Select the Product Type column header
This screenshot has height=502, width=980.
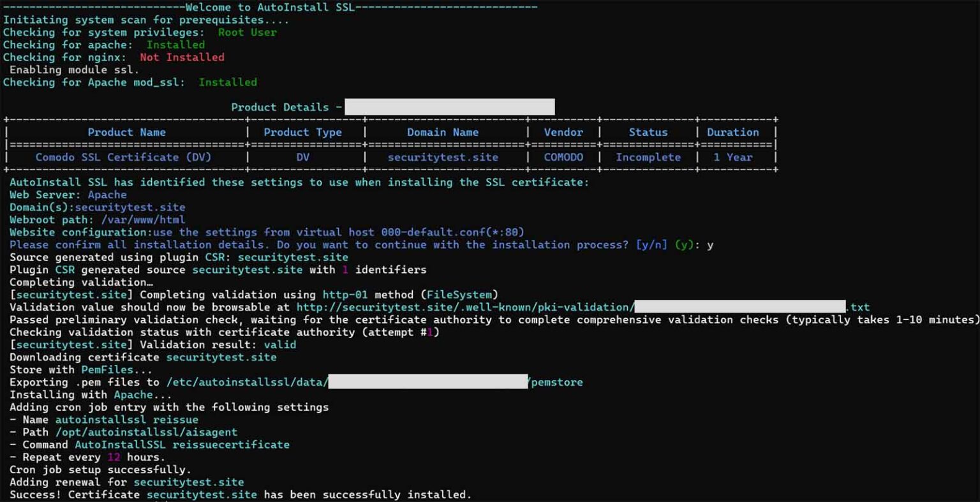[x=302, y=132]
